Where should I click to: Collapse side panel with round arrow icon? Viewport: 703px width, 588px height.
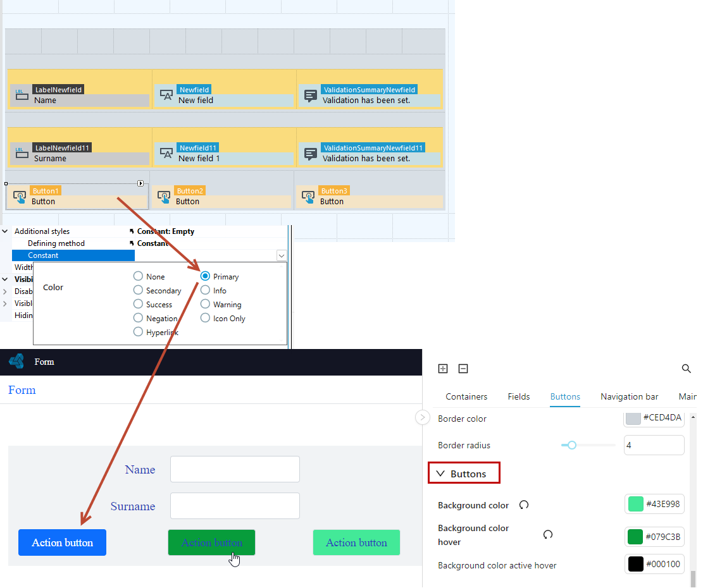[422, 417]
